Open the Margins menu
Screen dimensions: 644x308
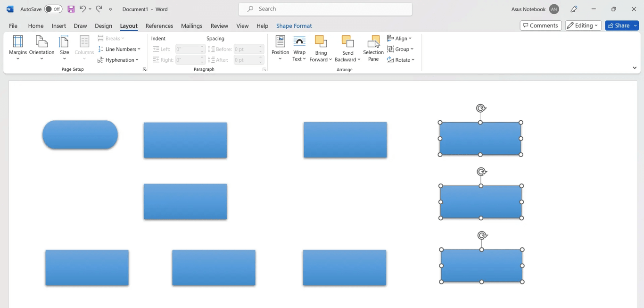18,48
